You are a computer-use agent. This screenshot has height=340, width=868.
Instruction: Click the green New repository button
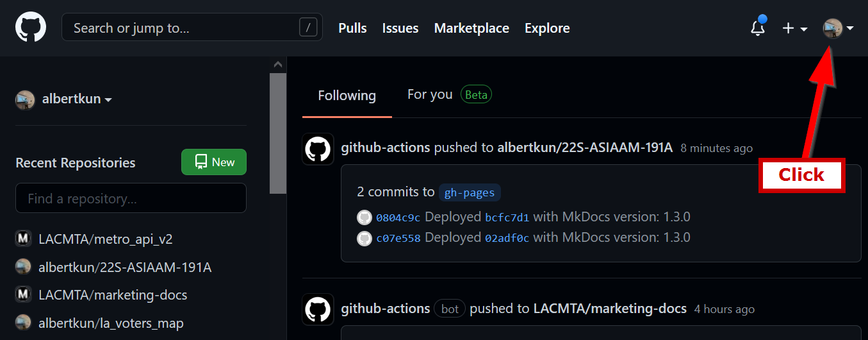214,162
